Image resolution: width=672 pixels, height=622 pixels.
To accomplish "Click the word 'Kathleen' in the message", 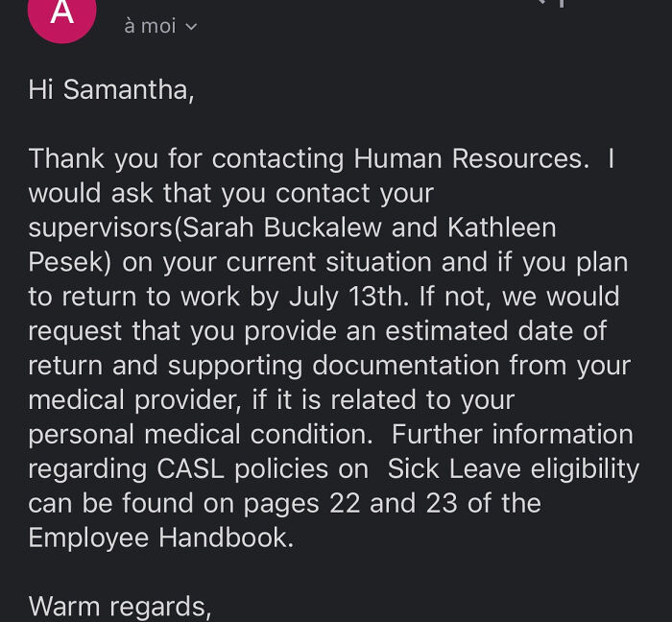I will click(501, 227).
